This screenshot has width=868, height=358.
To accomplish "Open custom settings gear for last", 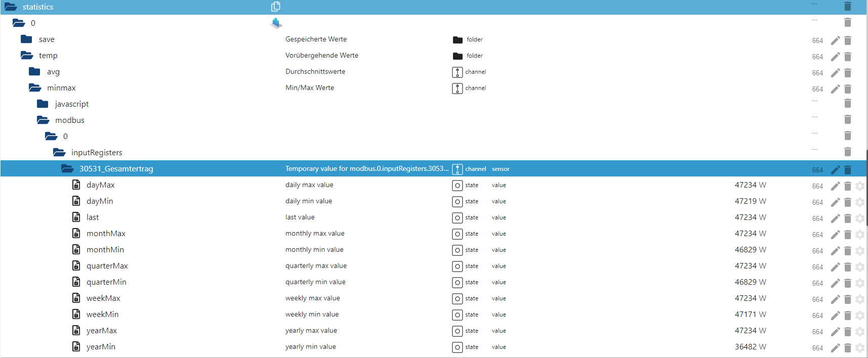I will (860, 218).
